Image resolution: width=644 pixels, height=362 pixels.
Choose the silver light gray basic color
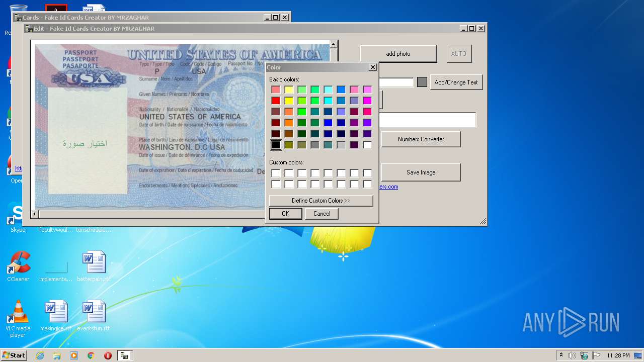[341, 145]
